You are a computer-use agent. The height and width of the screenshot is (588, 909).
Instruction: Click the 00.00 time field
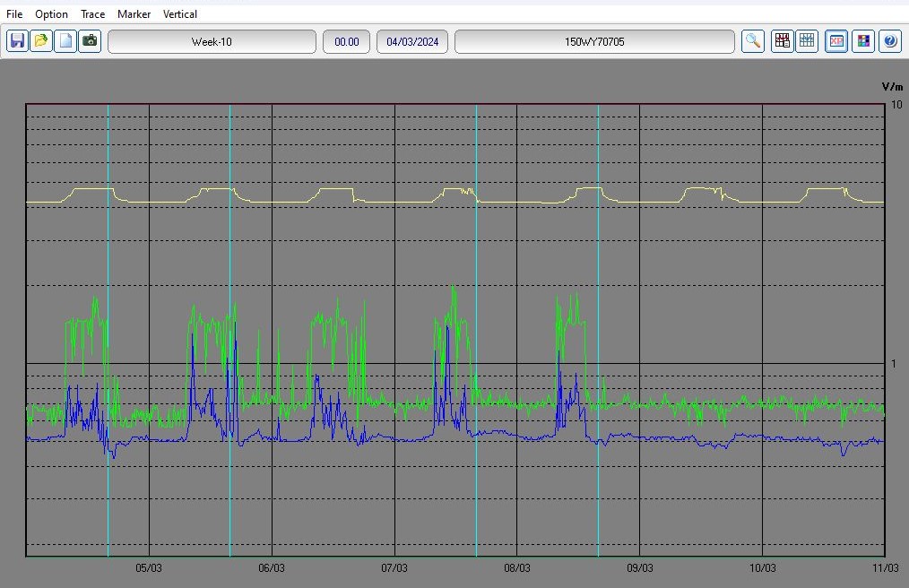click(x=346, y=42)
